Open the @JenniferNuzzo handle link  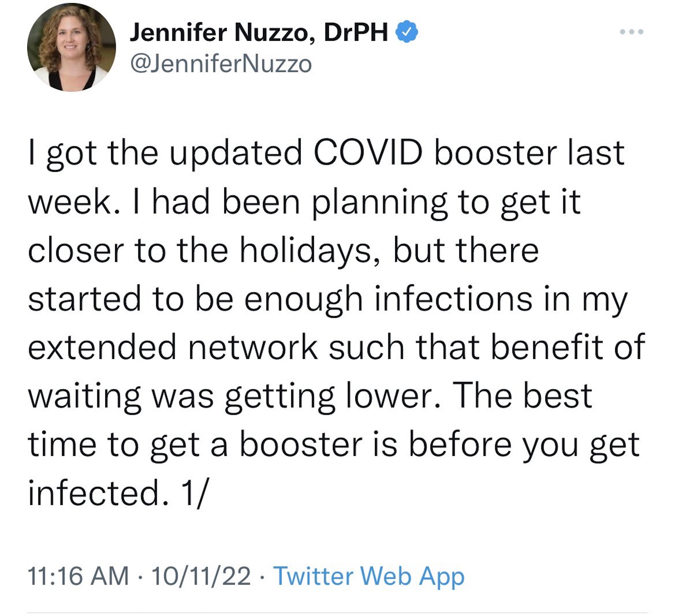221,64
